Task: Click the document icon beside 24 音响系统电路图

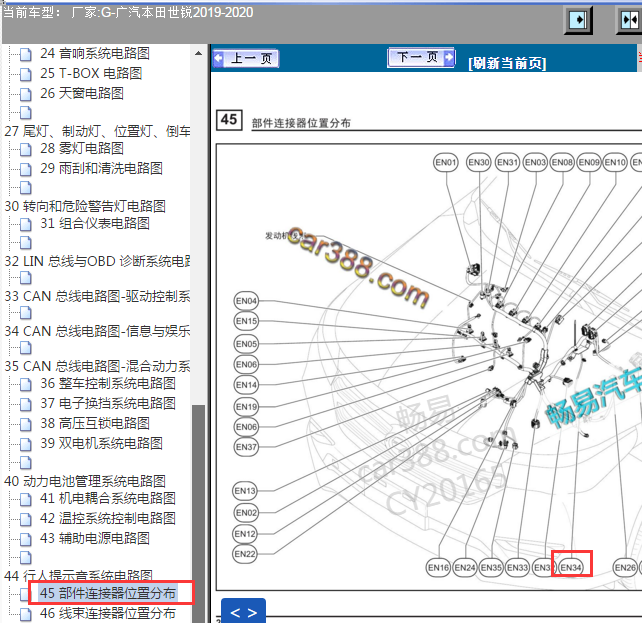Action: tap(25, 54)
